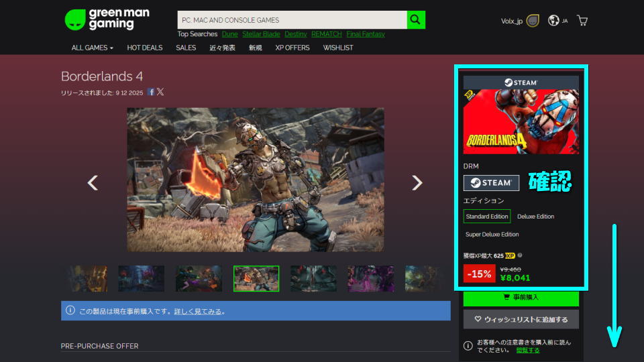Click the Final Fantasy top search link
The height and width of the screenshot is (362, 644).
(366, 34)
